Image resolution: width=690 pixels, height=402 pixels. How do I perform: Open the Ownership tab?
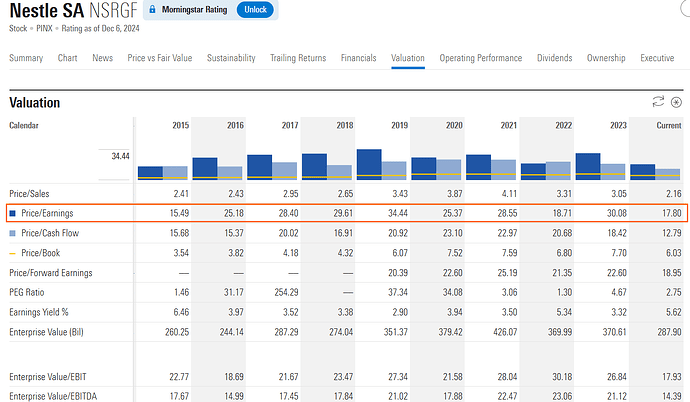[606, 58]
